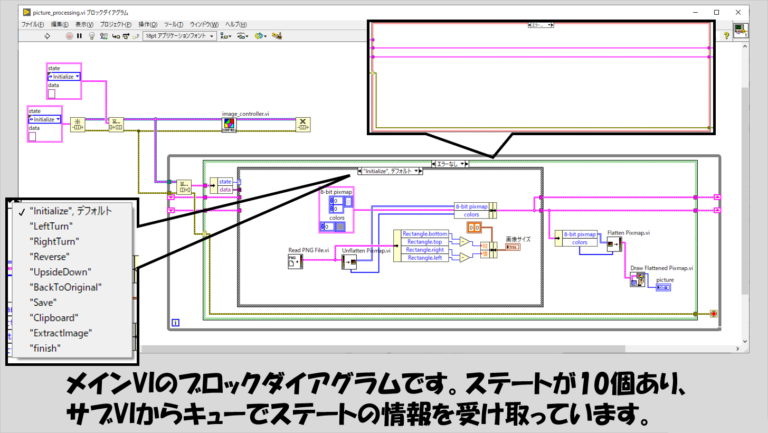
Task: Click next-case arrow on エラーなし selector
Action: click(x=467, y=164)
